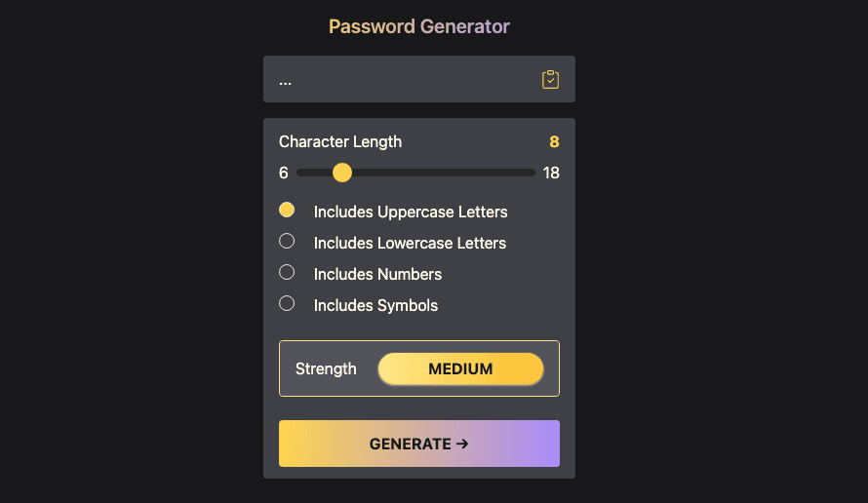Click the "Includes Uppercase Letters" label text
868x503 pixels.
411,212
